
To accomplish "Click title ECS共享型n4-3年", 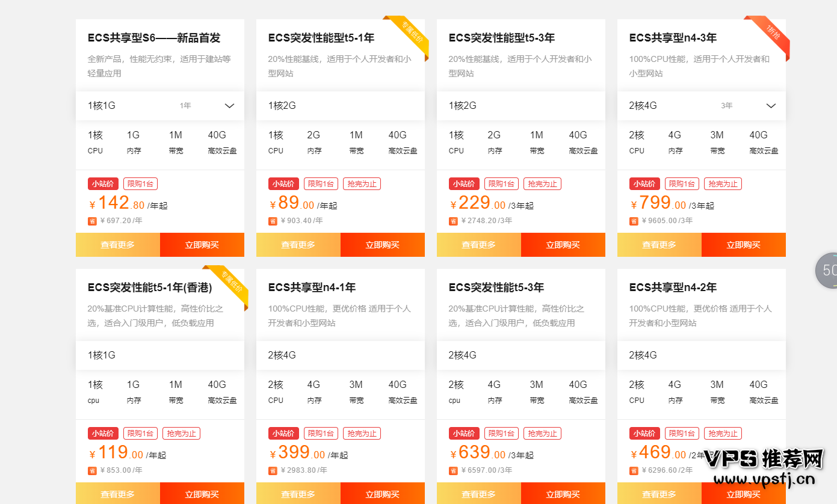I will coord(673,38).
